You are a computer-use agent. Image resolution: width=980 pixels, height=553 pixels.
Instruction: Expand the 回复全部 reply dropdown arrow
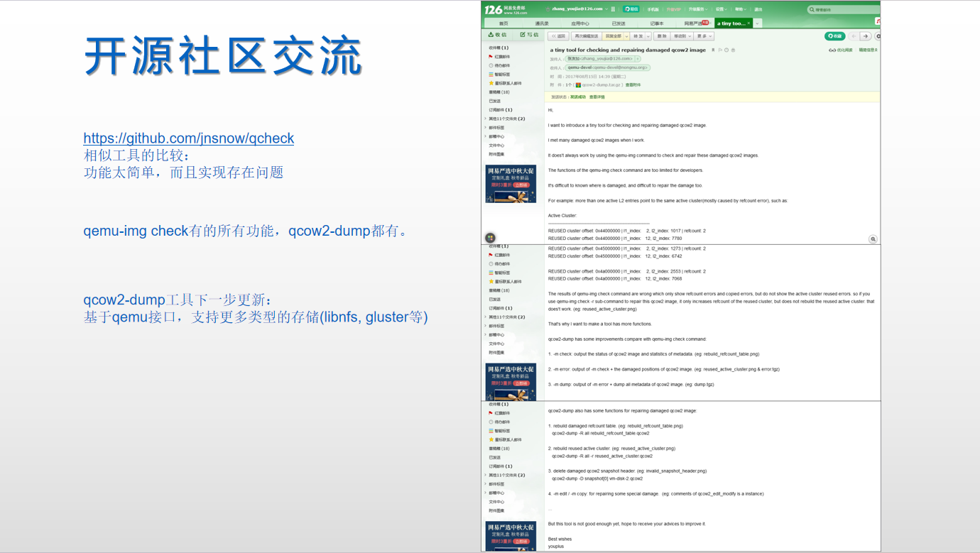(626, 36)
